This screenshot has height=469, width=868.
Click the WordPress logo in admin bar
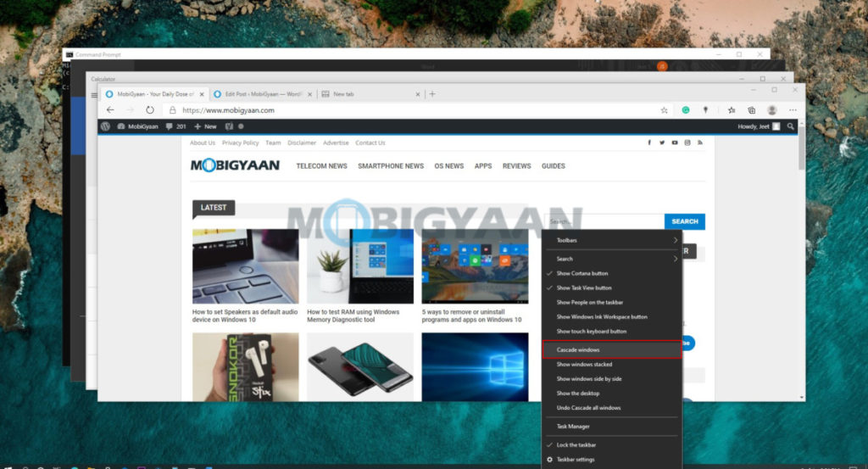[105, 126]
